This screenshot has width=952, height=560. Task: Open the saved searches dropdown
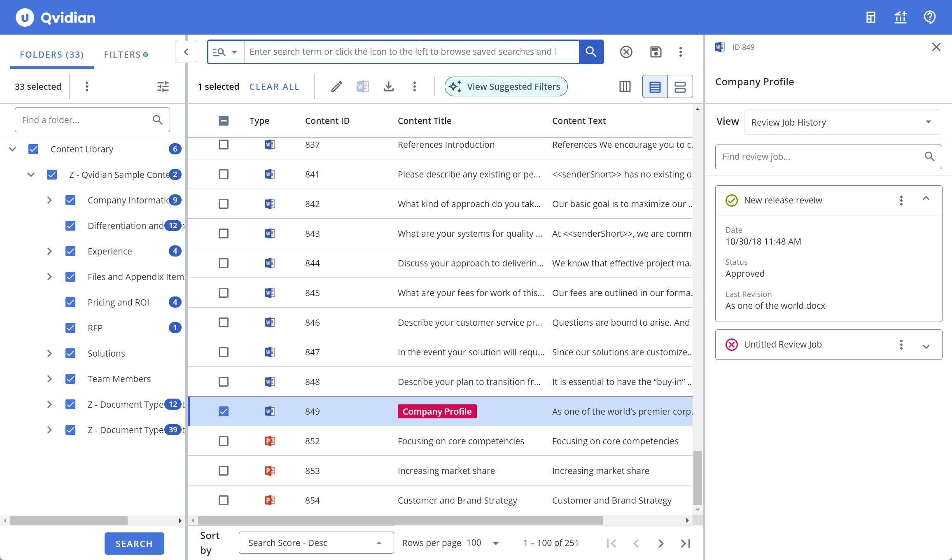[x=226, y=52]
